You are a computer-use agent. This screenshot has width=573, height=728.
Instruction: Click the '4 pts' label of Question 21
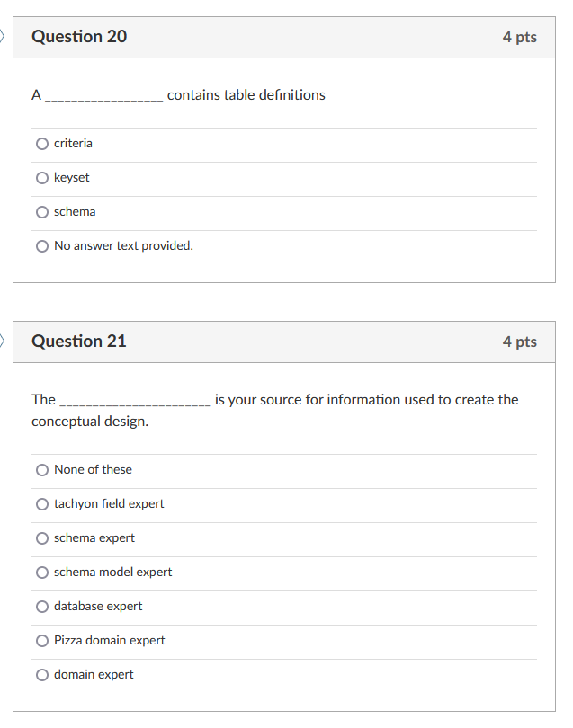pyautogui.click(x=519, y=342)
